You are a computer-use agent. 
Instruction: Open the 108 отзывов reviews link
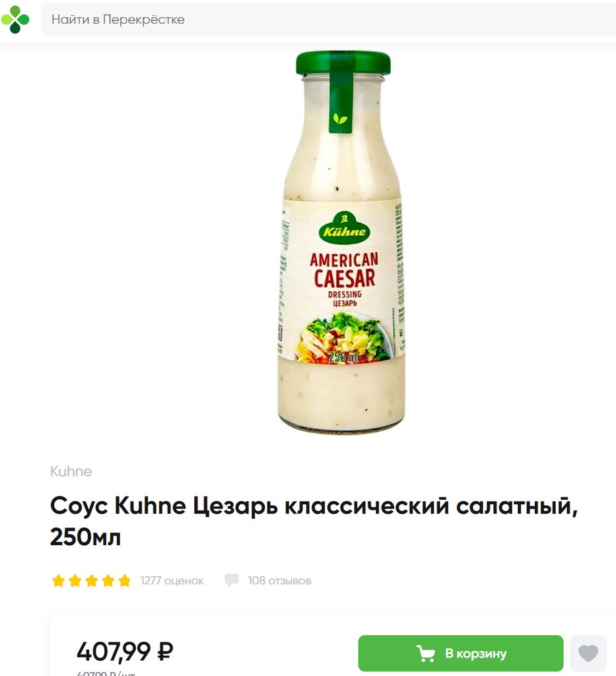279,581
